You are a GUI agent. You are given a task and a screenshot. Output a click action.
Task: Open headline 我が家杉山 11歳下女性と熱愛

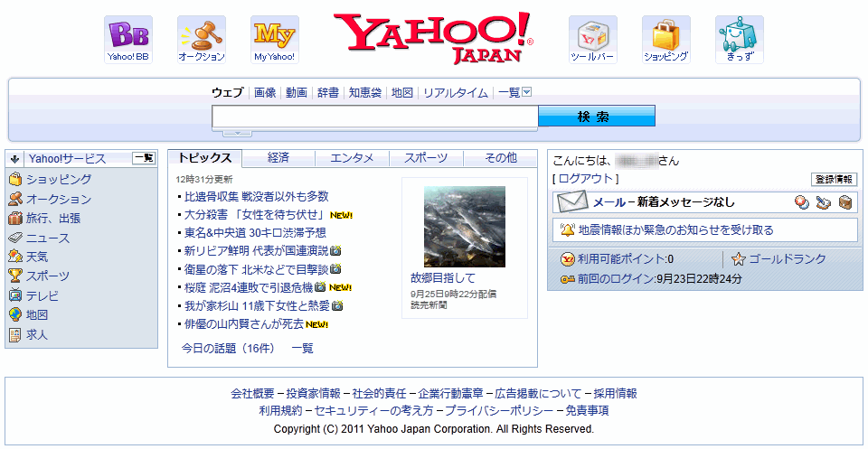257,305
